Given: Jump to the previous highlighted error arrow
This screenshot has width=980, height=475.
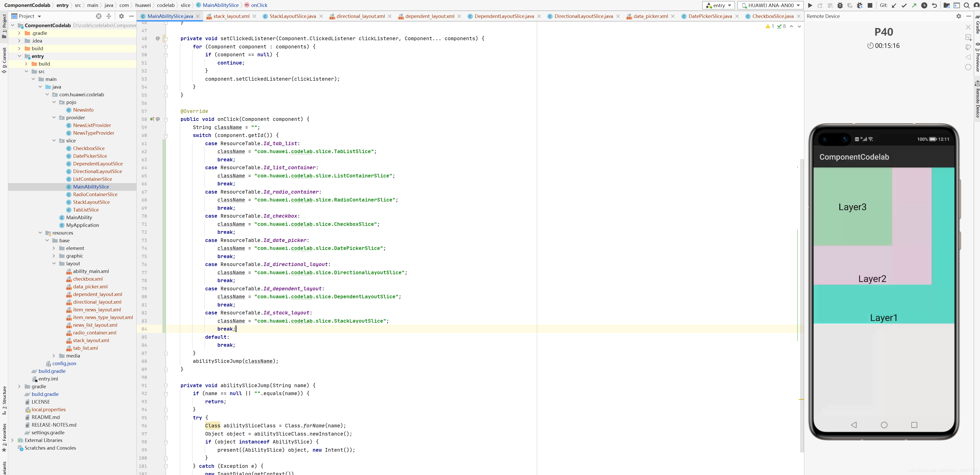Looking at the screenshot, I should click(791, 26).
